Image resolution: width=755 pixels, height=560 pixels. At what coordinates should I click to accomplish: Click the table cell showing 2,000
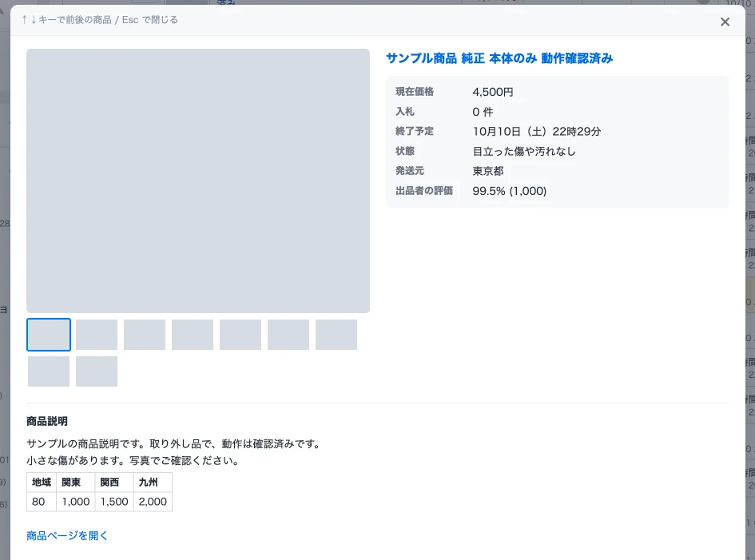(x=153, y=501)
